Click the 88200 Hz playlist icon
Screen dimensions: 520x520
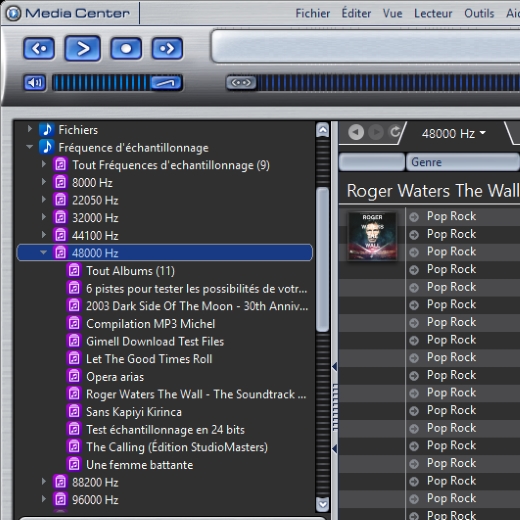[x=60, y=482]
